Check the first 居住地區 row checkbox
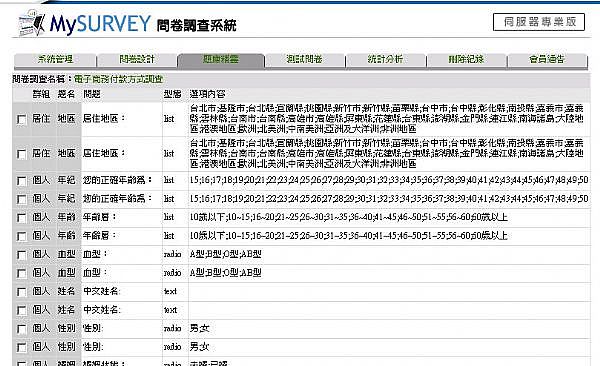Screen dimensions: 600x366 pos(21,119)
